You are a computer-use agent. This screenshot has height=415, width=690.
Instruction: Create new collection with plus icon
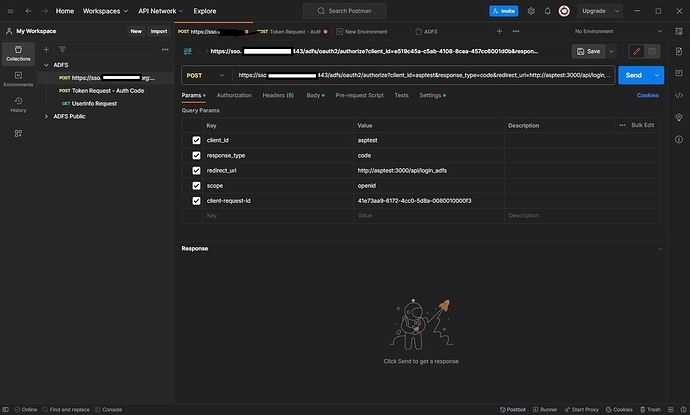click(46, 50)
